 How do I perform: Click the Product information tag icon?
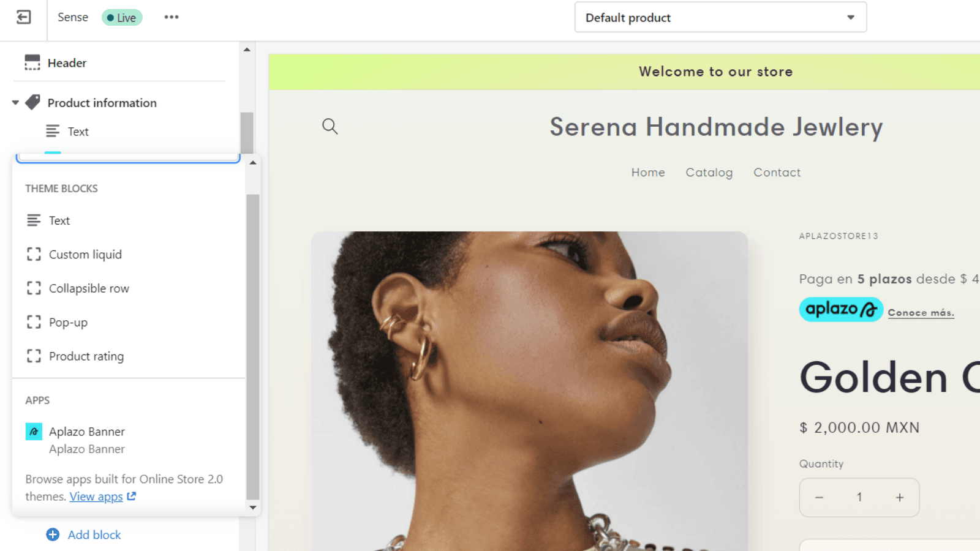click(x=33, y=102)
